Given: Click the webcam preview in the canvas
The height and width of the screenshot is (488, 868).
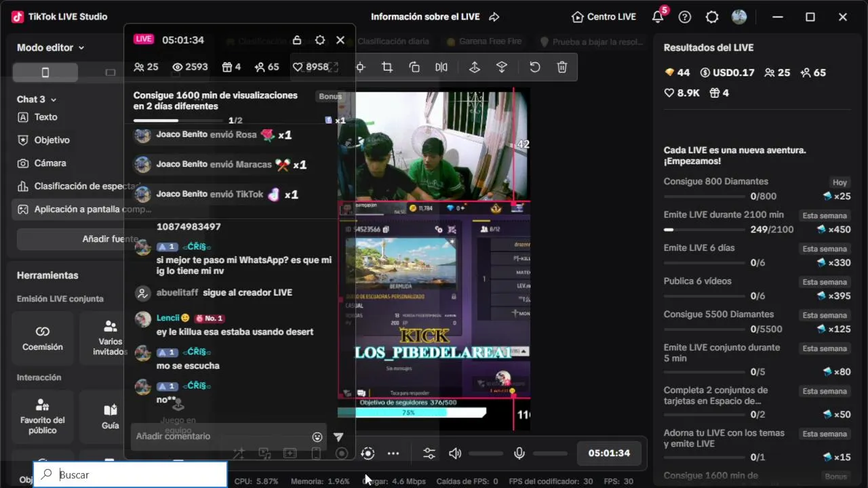Looking at the screenshot, I should 434,145.
